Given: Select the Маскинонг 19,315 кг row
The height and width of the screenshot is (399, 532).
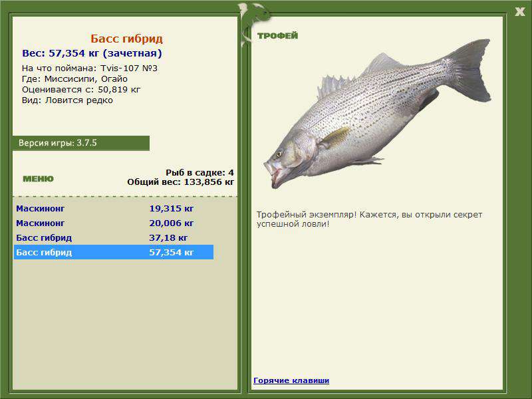Looking at the screenshot, I should (x=113, y=208).
